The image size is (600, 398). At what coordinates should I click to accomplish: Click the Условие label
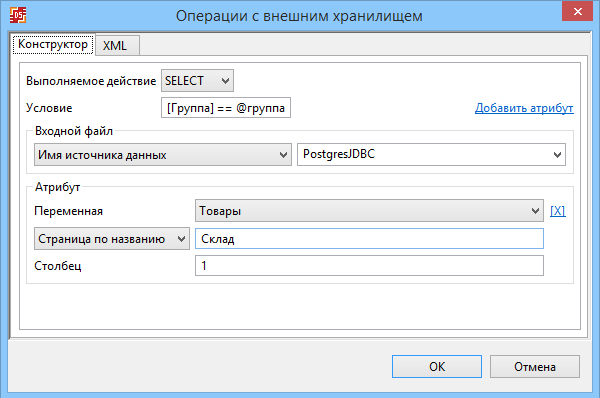[49, 108]
